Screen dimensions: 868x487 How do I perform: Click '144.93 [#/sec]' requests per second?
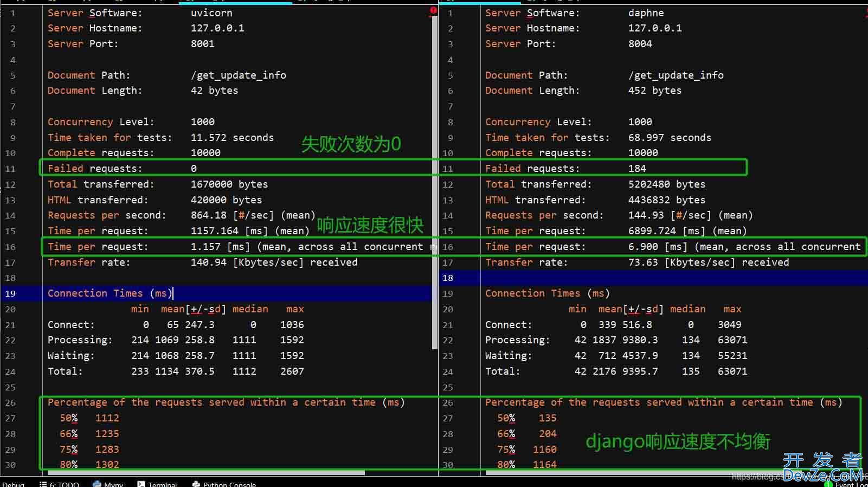point(670,215)
